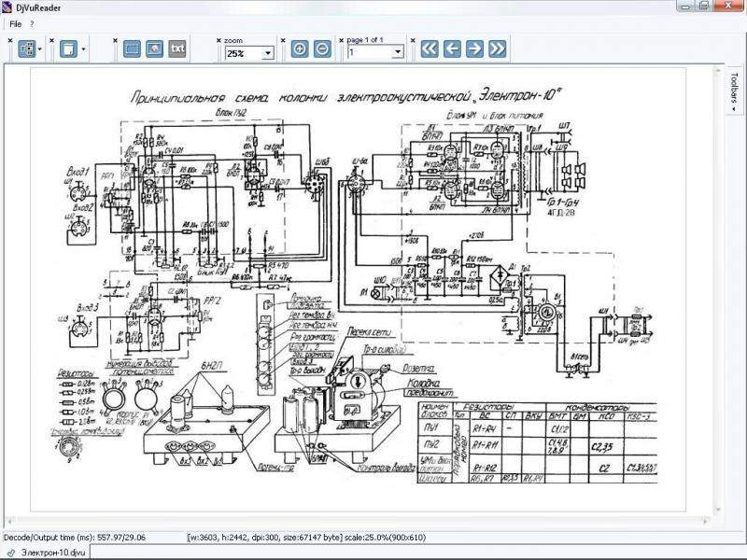The width and height of the screenshot is (747, 560).
Task: Expand the Toolbars side panel
Action: point(734,91)
